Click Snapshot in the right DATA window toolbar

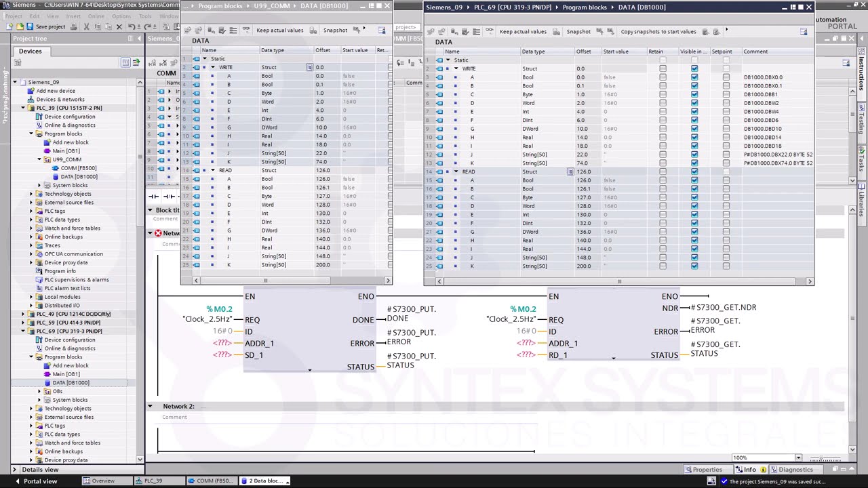pos(578,31)
